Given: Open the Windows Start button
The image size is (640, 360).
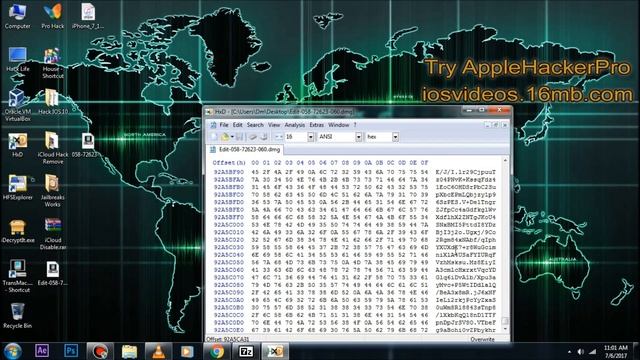Looking at the screenshot, I should click(13, 351).
